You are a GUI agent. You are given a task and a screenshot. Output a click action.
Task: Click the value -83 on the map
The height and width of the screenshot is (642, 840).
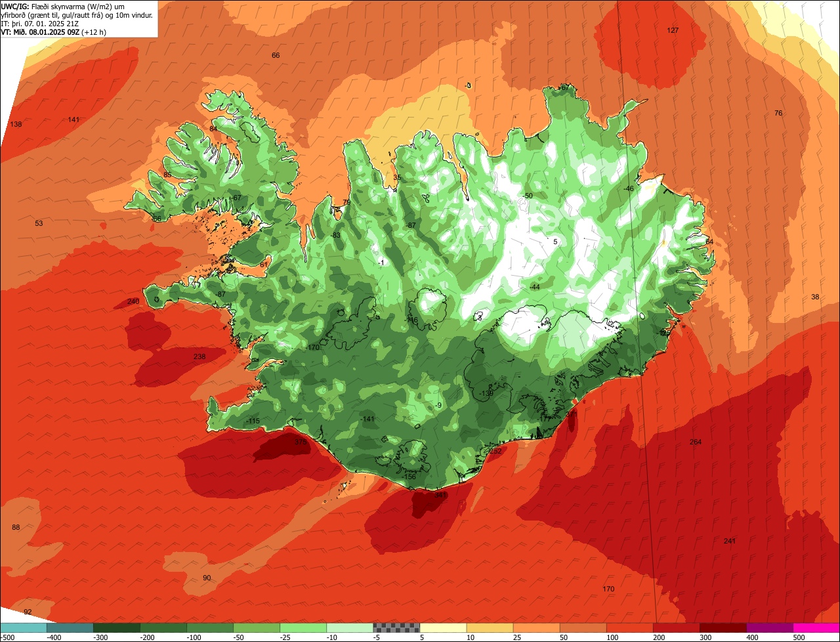[x=335, y=236]
